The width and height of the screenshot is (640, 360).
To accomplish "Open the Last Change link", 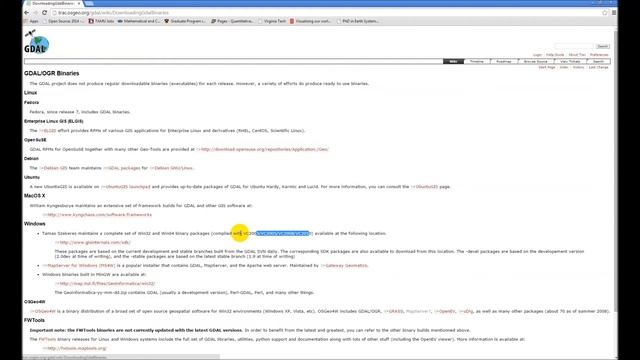I will pyautogui.click(x=598, y=67).
